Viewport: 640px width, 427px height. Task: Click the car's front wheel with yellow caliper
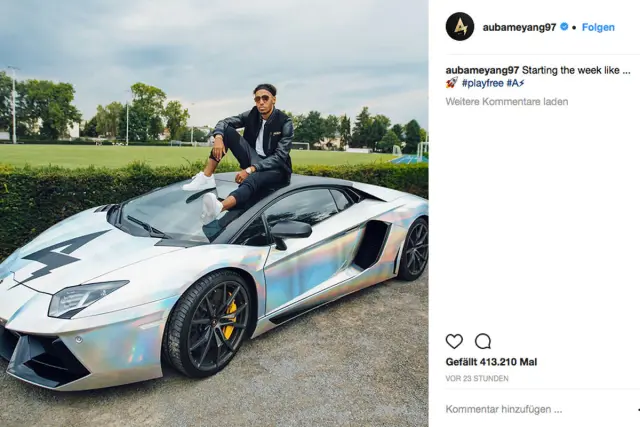click(207, 324)
